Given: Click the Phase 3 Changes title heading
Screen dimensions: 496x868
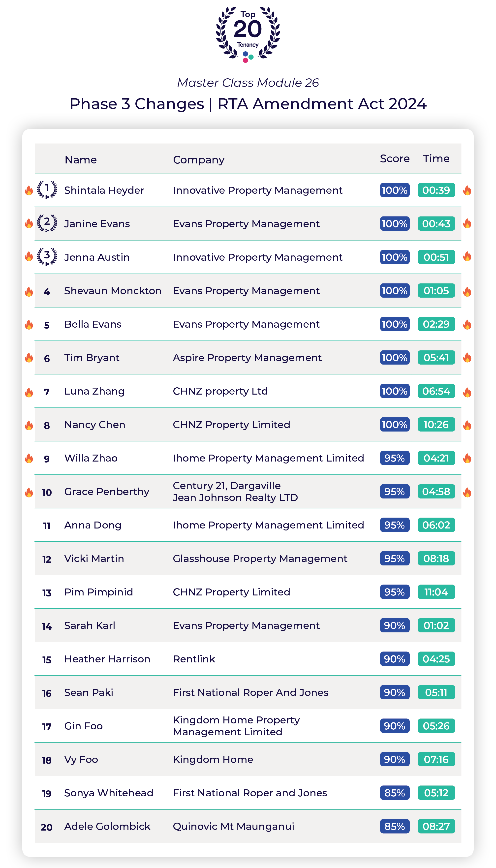Looking at the screenshot, I should click(x=248, y=104).
